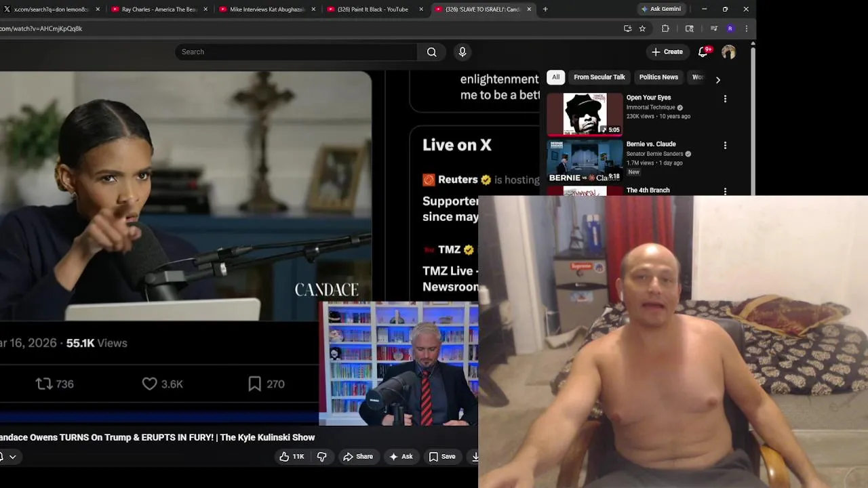Open the Open Your Eyes video thumbnail
The image size is (868, 488).
pos(585,114)
